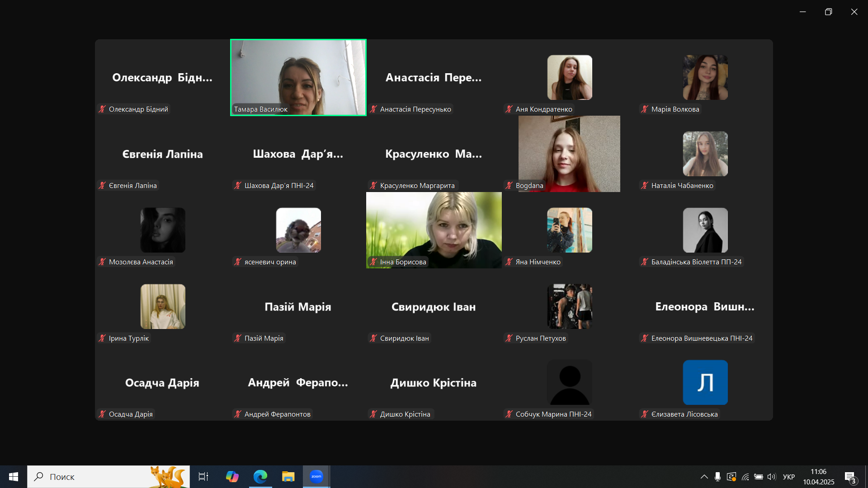Open Task View button
The image size is (868, 488).
point(203,477)
